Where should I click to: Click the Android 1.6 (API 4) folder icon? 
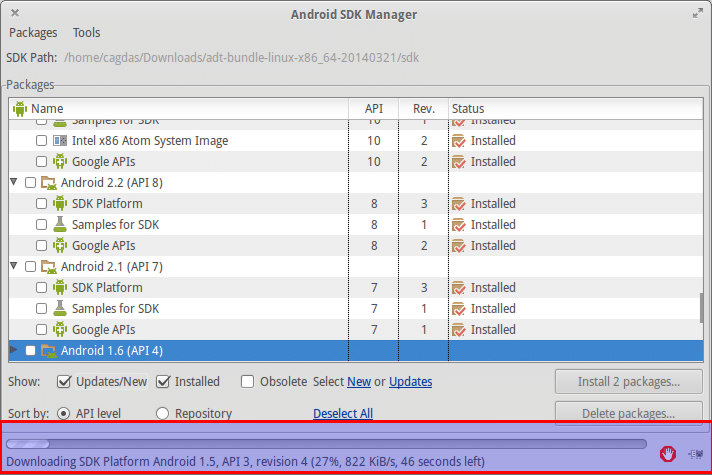(49, 351)
